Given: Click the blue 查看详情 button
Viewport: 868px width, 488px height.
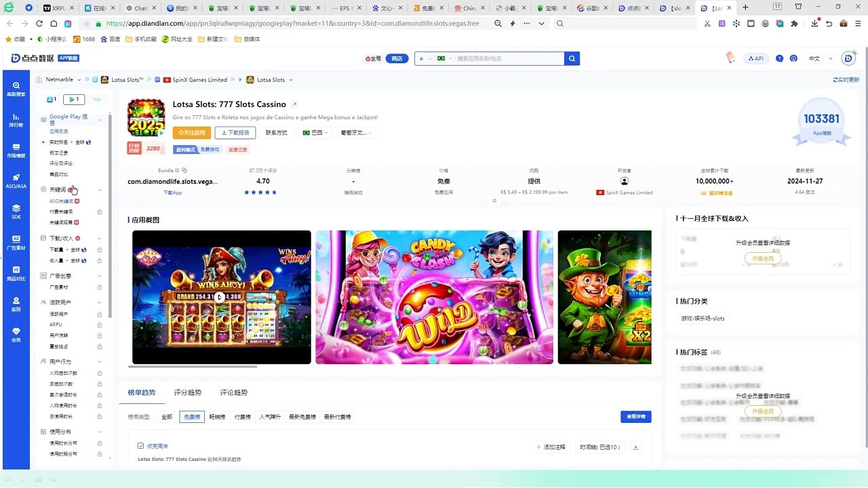Looking at the screenshot, I should click(636, 417).
